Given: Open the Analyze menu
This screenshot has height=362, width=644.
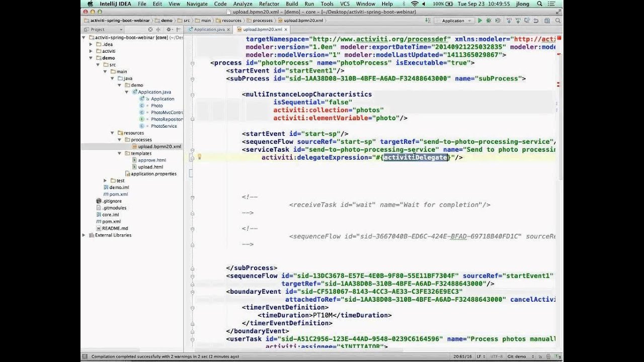Looking at the screenshot, I should coord(243,4).
